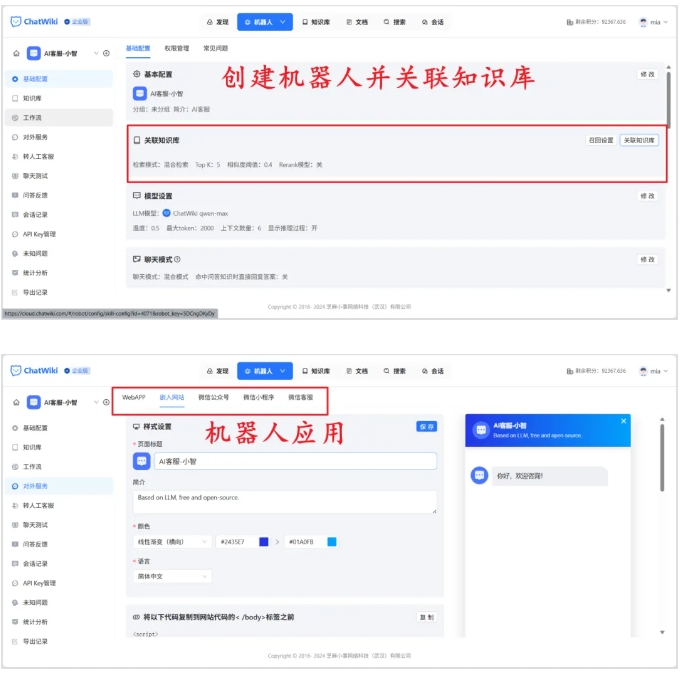Click 修改 in the 聊天模式 card
The image size is (684, 675).
[x=647, y=259]
